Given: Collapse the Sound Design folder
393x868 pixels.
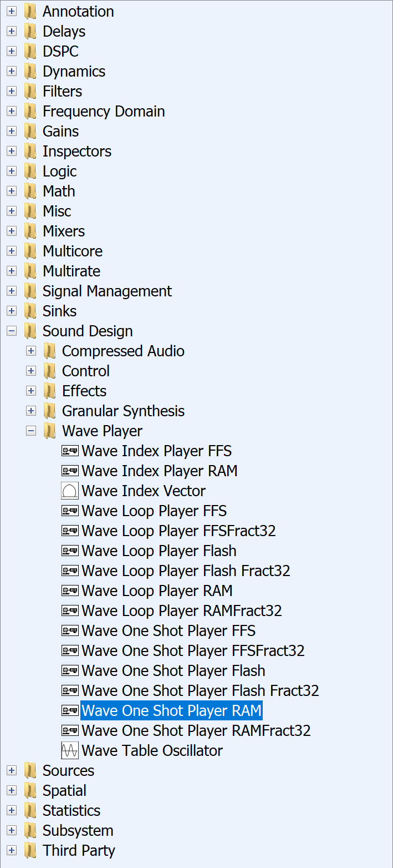Looking at the screenshot, I should pyautogui.click(x=12, y=331).
